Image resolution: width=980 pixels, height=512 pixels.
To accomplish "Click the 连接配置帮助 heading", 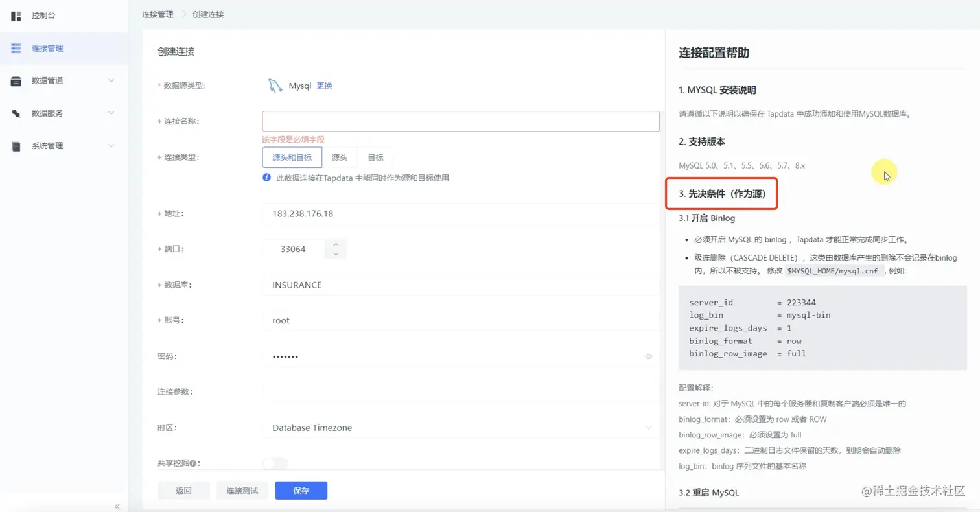I will click(x=714, y=53).
